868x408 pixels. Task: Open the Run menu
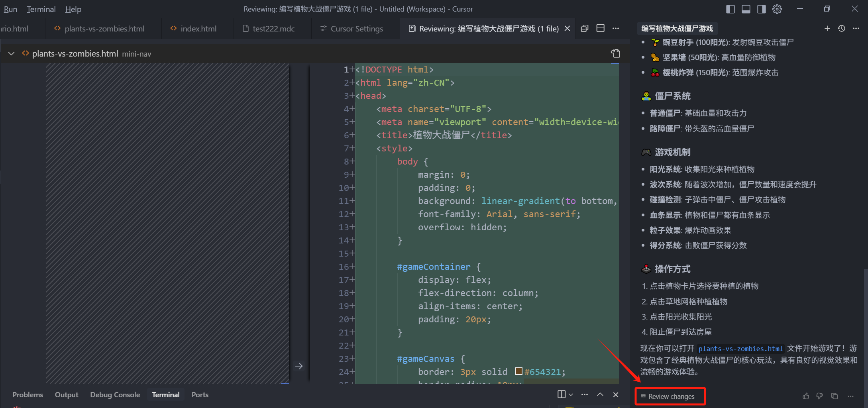click(x=10, y=9)
